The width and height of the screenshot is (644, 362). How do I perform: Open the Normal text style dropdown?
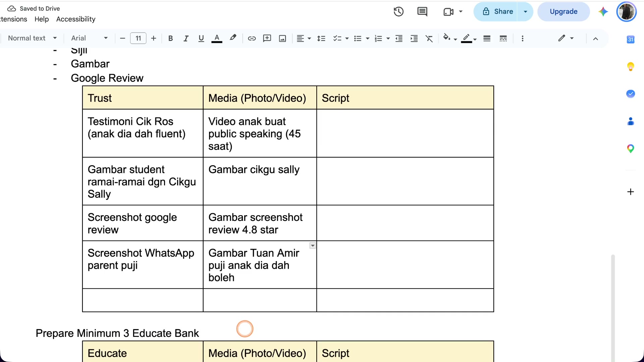click(x=32, y=38)
